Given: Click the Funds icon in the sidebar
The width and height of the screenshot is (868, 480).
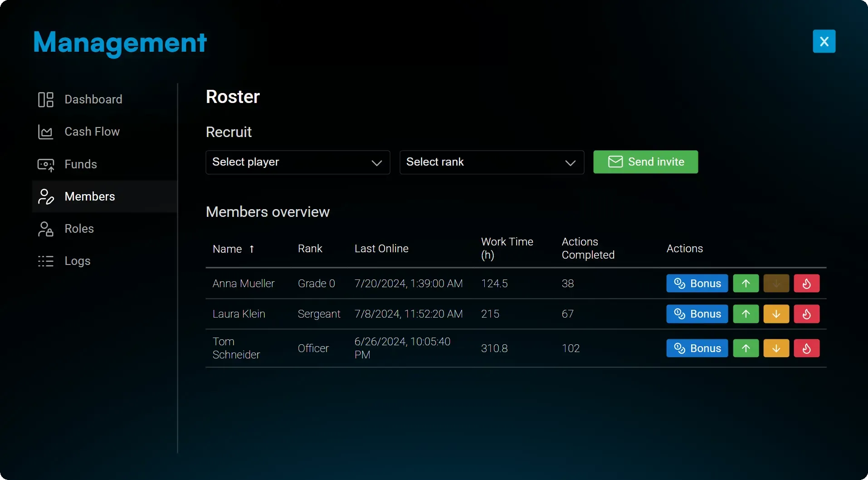Looking at the screenshot, I should 46,164.
